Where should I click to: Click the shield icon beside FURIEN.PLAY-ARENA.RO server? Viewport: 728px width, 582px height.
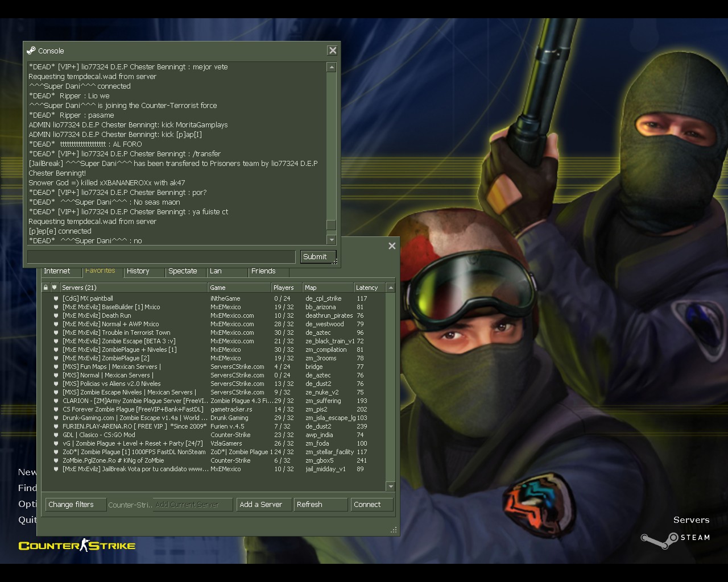click(x=56, y=426)
